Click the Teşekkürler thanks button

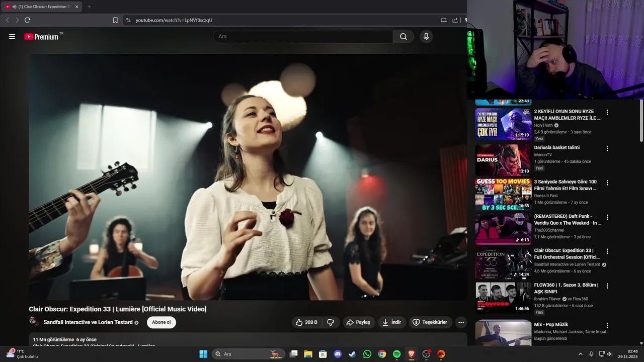(431, 322)
